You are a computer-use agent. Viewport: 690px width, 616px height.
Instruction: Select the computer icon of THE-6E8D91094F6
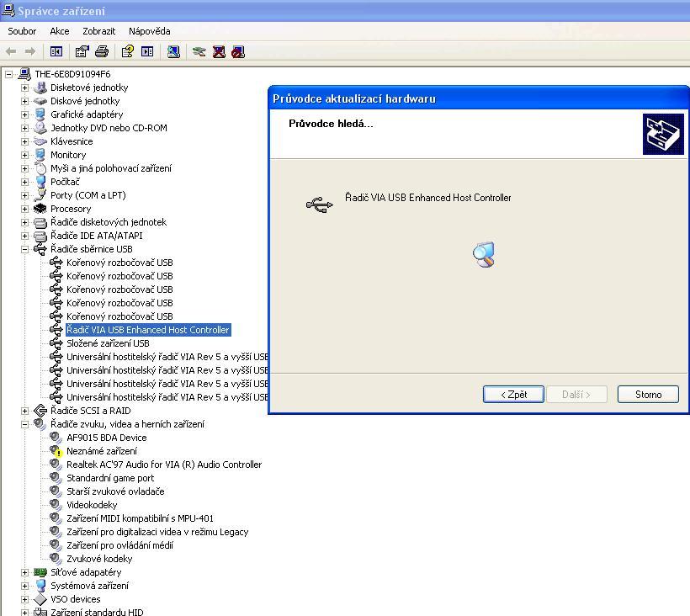tap(24, 74)
